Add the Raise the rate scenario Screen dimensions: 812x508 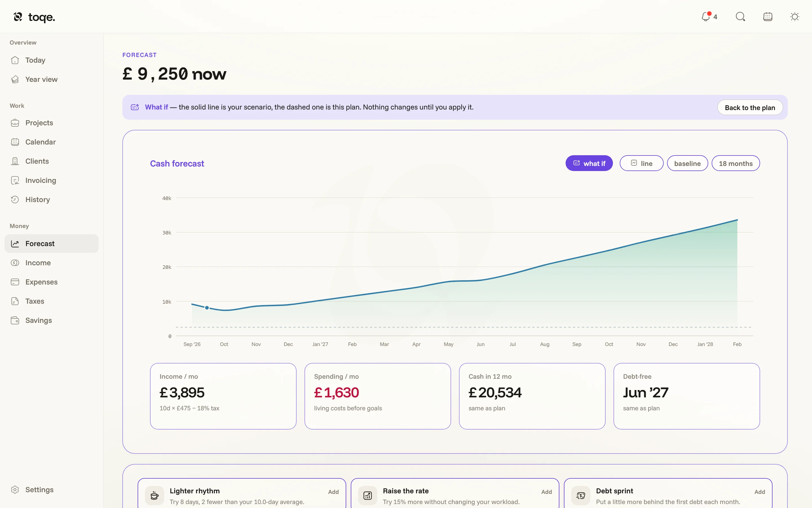pyautogui.click(x=546, y=492)
